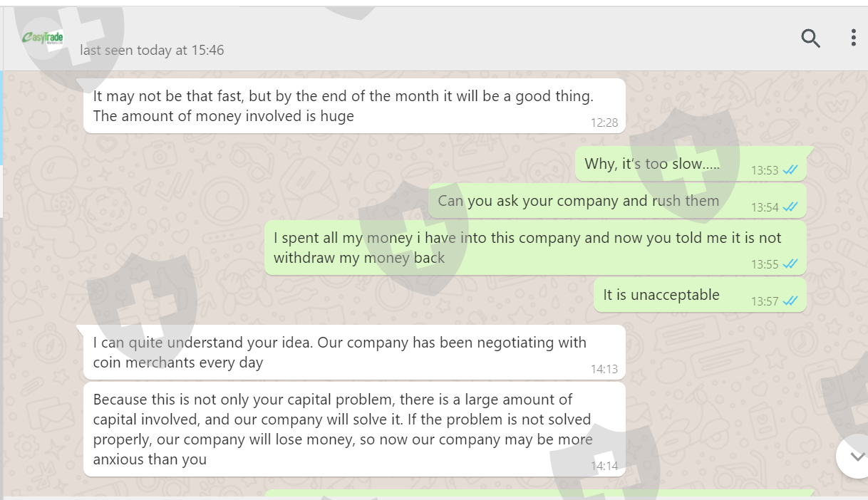The image size is (868, 500).
Task: Click the 12:28 message timestamp
Action: pos(604,123)
